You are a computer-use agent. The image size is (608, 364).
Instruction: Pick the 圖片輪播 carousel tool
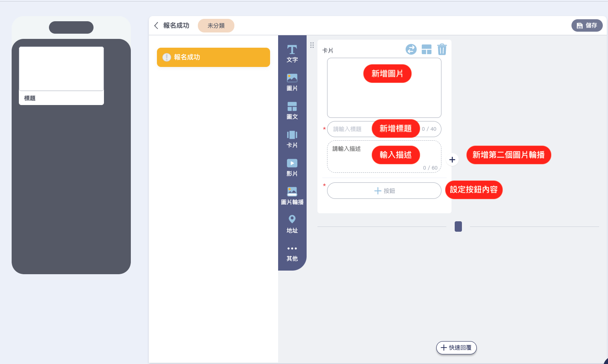292,196
